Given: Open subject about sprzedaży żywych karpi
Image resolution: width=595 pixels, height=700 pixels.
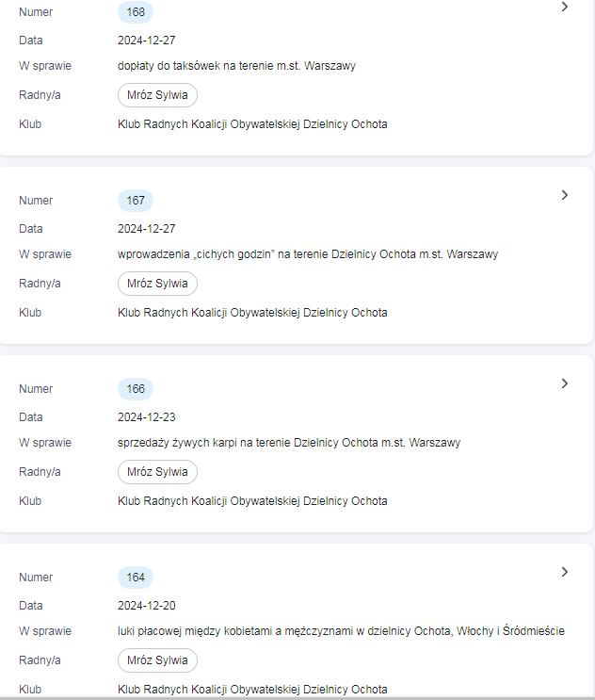Looking at the screenshot, I should click(288, 443).
